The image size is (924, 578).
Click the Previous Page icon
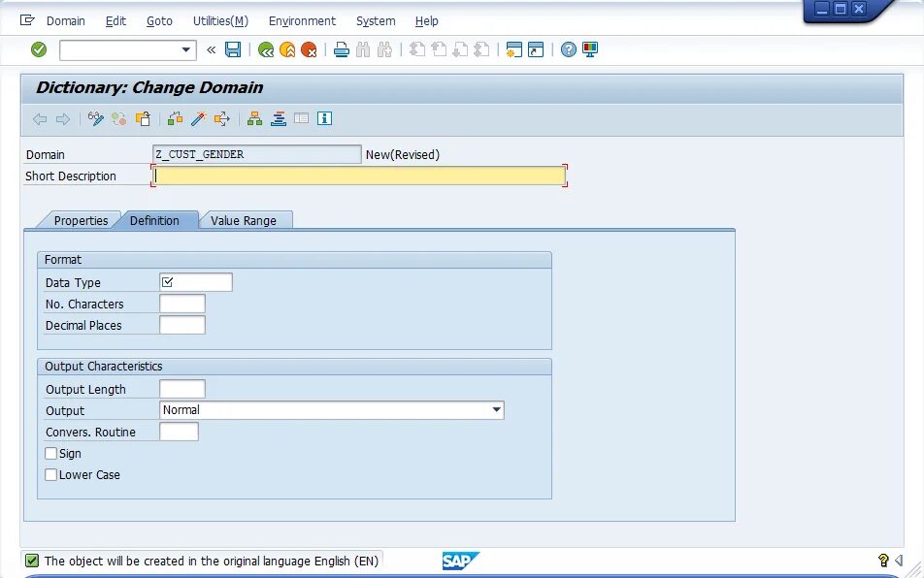pyautogui.click(x=439, y=50)
